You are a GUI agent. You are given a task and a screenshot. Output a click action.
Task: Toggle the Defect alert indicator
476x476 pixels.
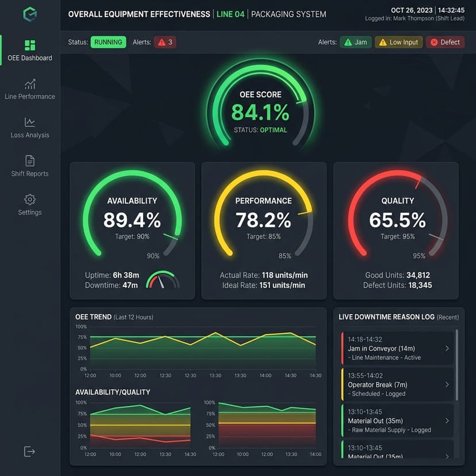445,41
